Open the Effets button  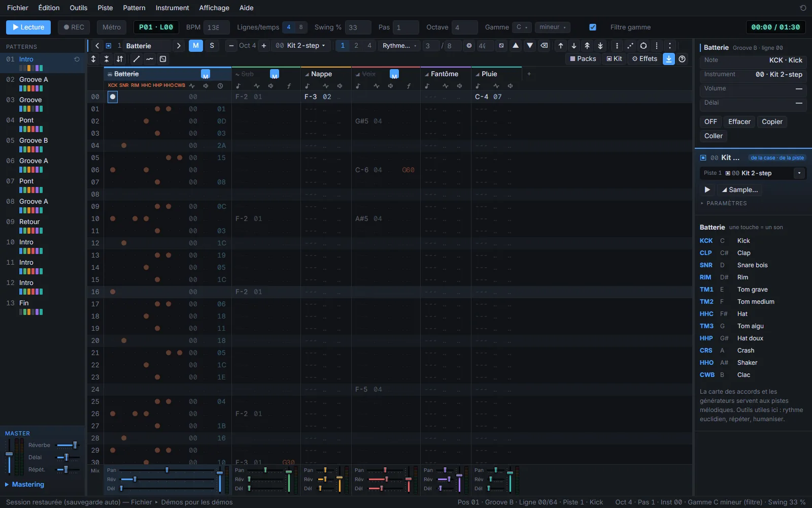pos(645,59)
